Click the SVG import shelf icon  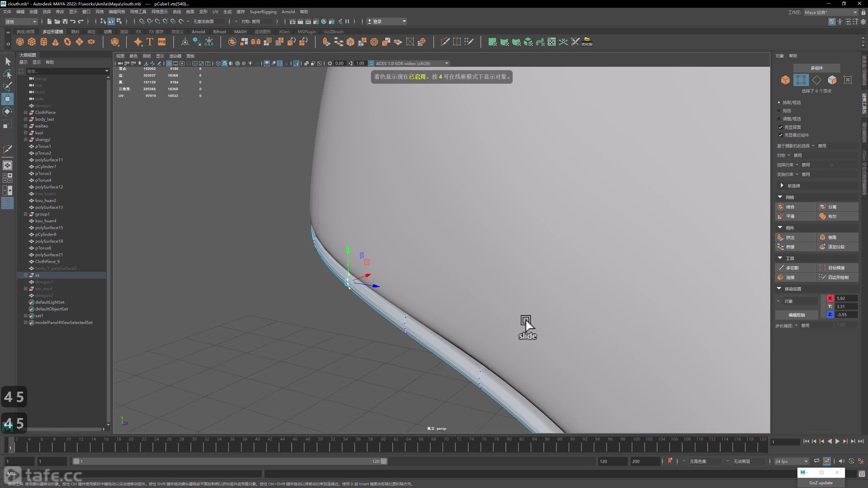pos(162,42)
